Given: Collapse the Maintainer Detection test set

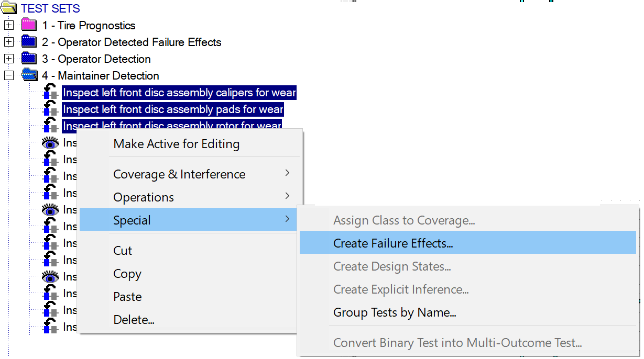Looking at the screenshot, I should coord(8,75).
